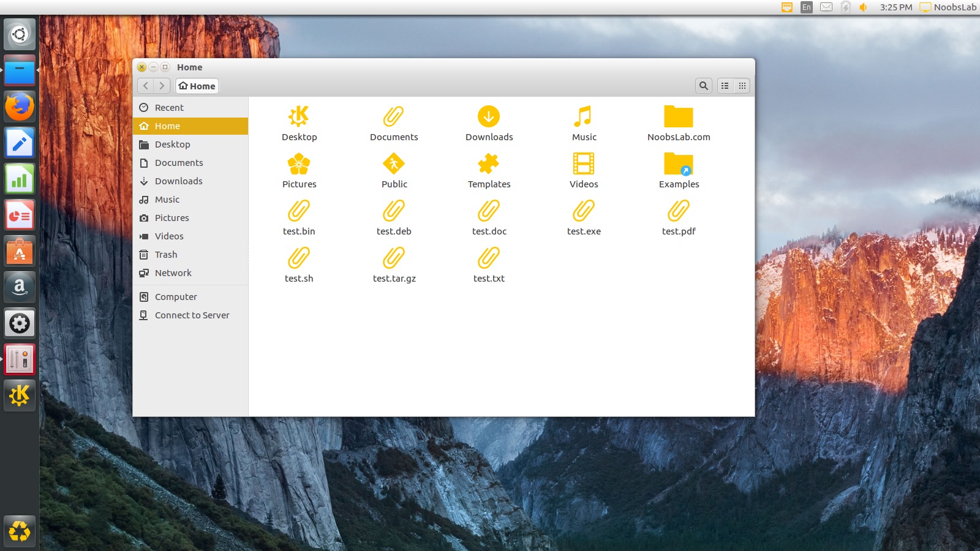This screenshot has height=551, width=980.
Task: Select Trash in the sidebar
Action: click(165, 254)
